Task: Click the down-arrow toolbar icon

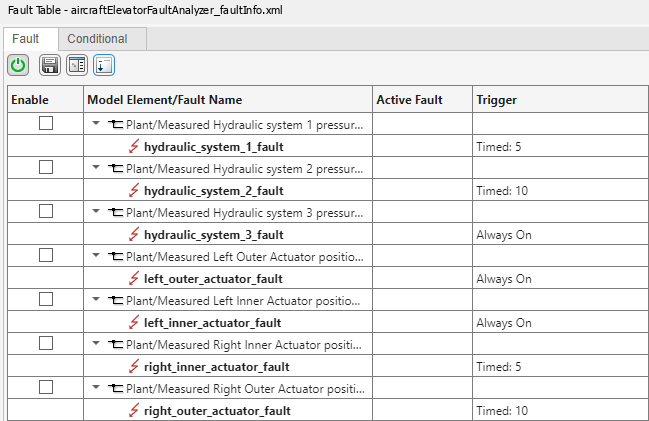Action: point(104,66)
